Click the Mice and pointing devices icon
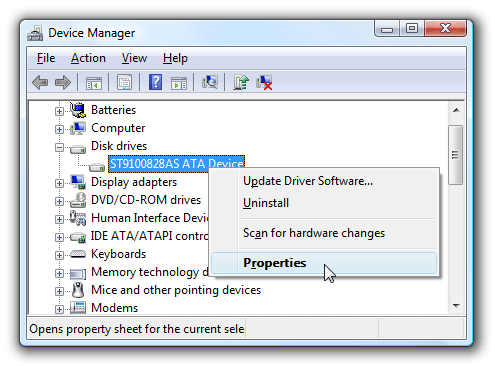 tap(78, 290)
